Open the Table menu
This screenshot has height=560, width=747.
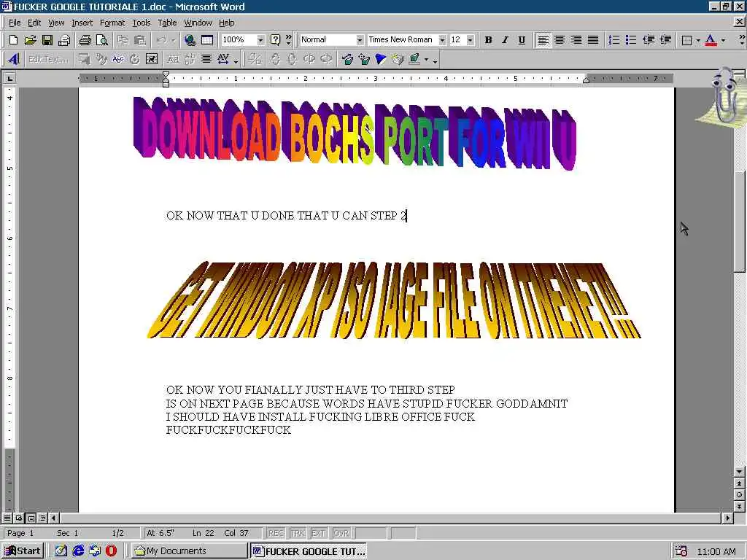click(167, 23)
